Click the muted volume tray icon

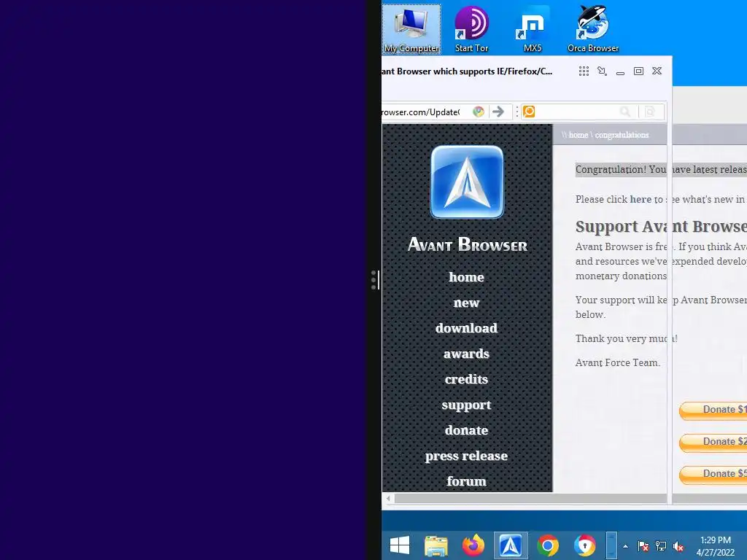pos(678,546)
